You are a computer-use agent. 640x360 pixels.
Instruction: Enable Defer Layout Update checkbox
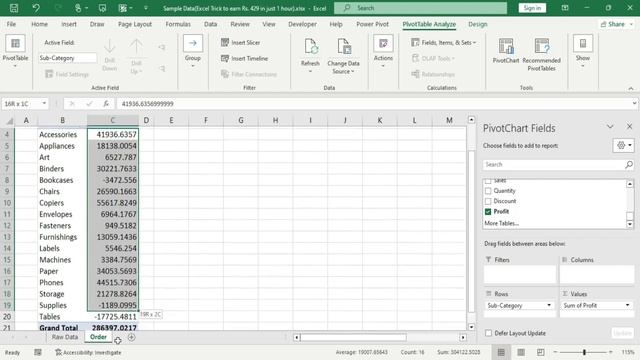(x=488, y=333)
